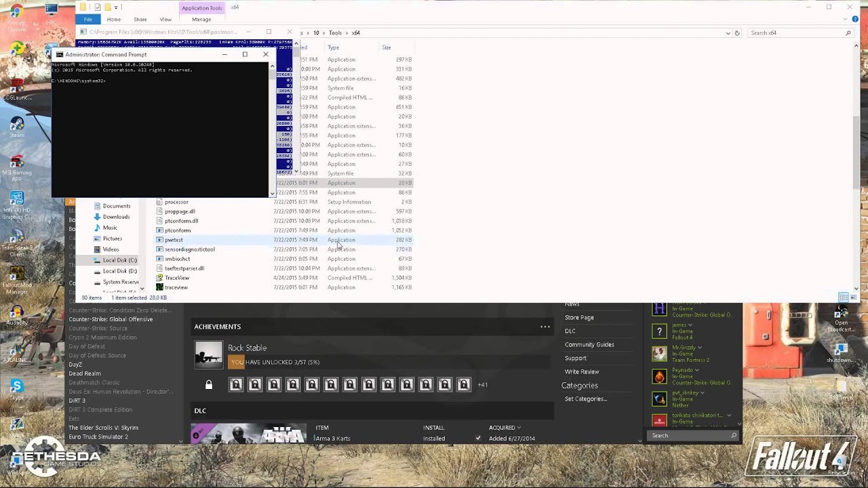Open torikato friend dropdown arrow
This screenshot has width=868, height=488.
(x=729, y=415)
